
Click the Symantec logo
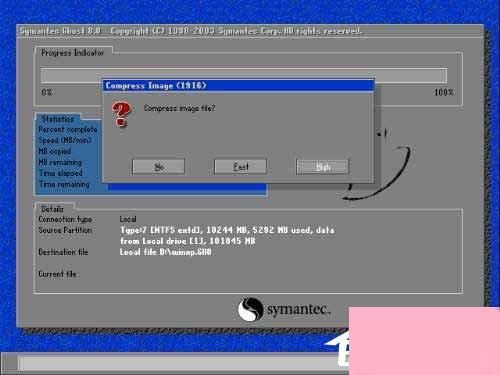(284, 309)
